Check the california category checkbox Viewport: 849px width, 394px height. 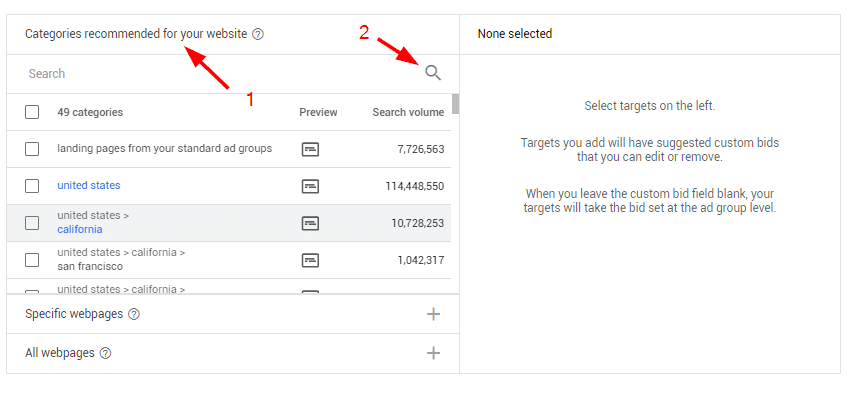(32, 222)
